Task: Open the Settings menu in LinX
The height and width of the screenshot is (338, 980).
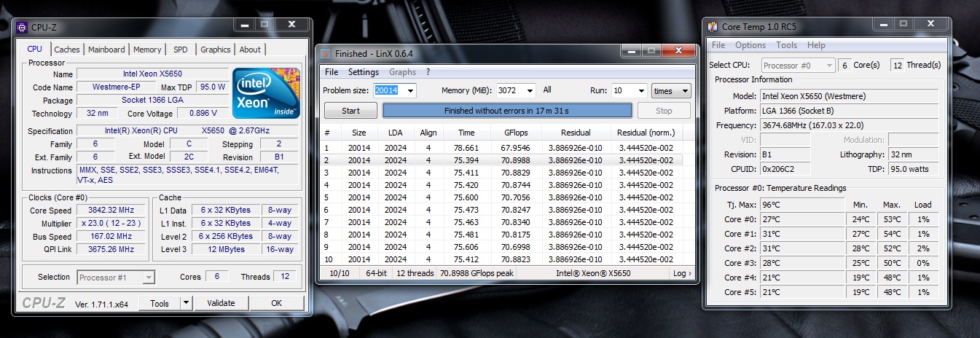Action: tap(364, 72)
